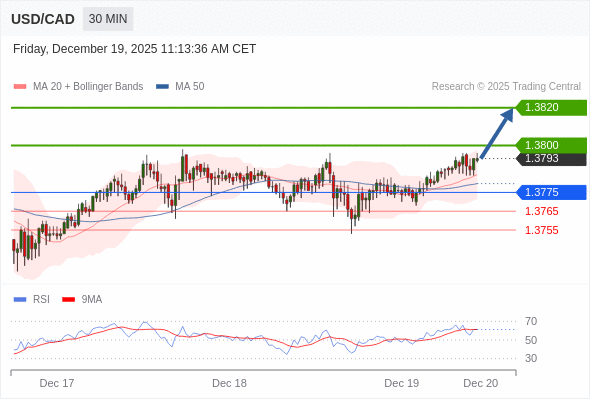This screenshot has width=590, height=400.
Task: Select the 1.3800 green resistance label
Action: pyautogui.click(x=551, y=145)
